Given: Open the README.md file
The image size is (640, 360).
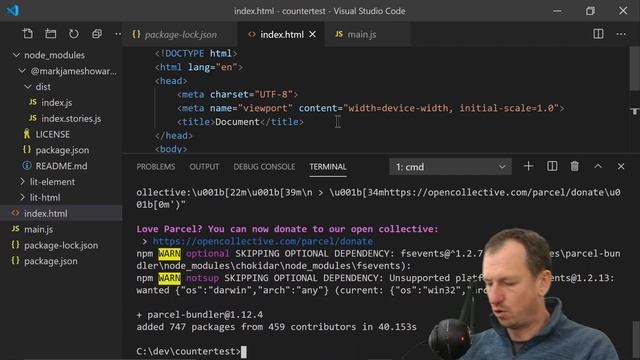Looking at the screenshot, I should click(x=61, y=166).
